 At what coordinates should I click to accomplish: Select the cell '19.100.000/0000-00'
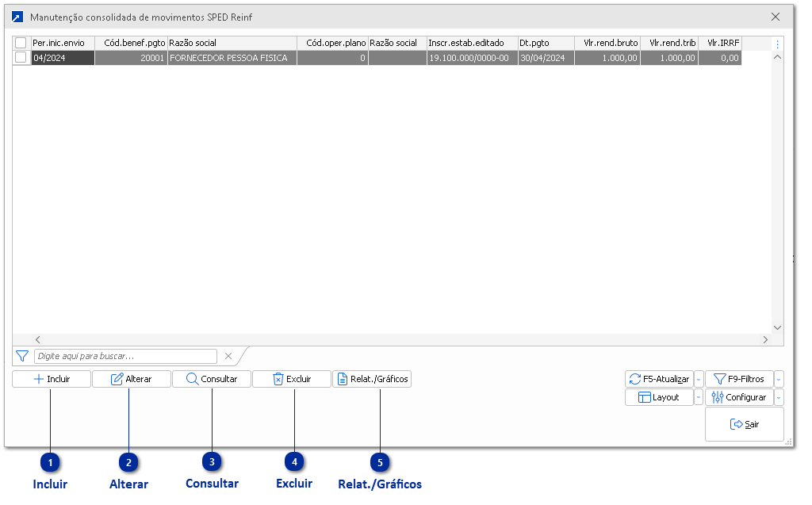pos(473,58)
